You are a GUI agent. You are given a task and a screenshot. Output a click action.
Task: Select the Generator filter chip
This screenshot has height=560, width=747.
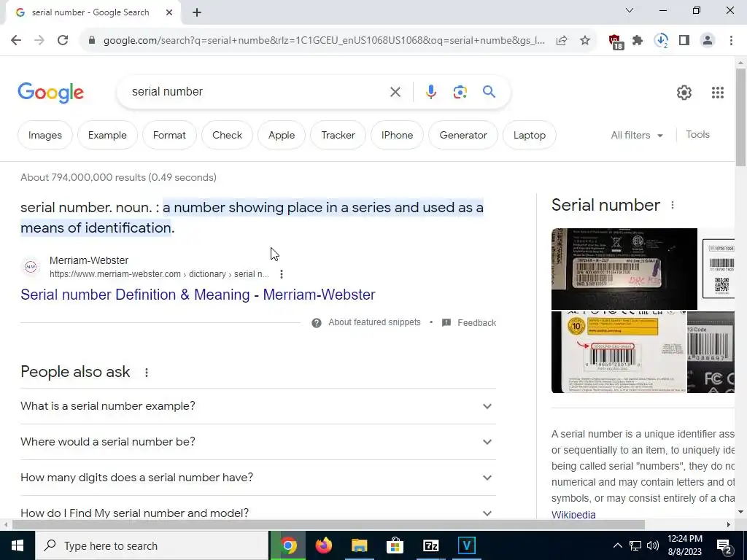pos(463,135)
